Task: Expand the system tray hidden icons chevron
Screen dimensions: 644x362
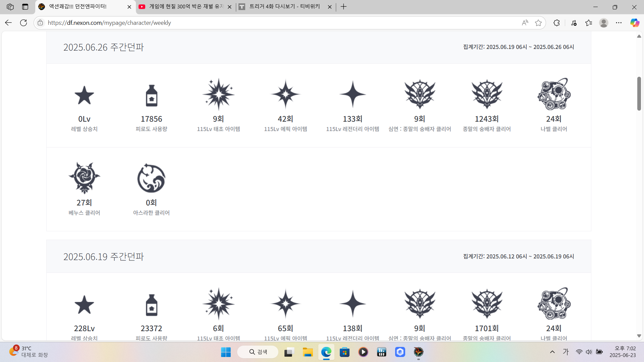Action: [552, 352]
